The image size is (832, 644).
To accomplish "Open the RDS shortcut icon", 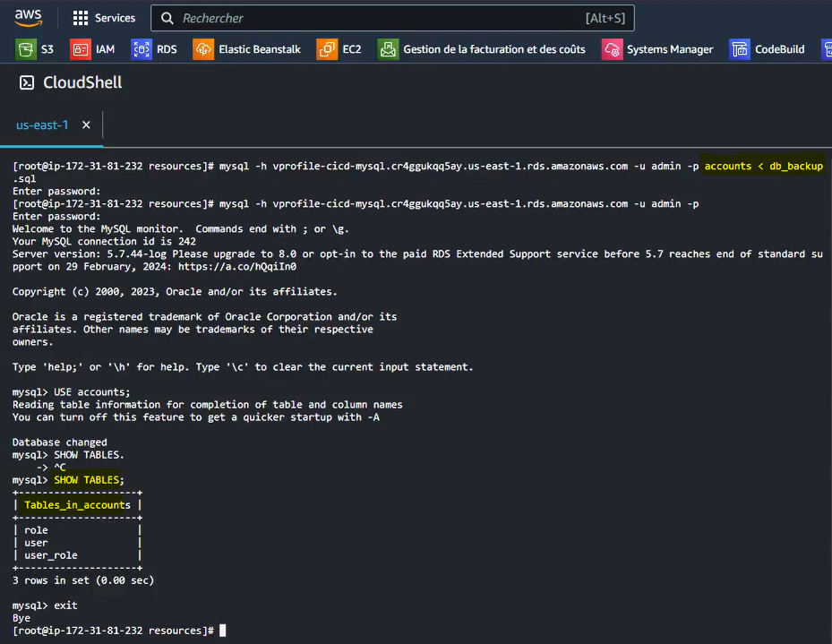I will tap(142, 49).
